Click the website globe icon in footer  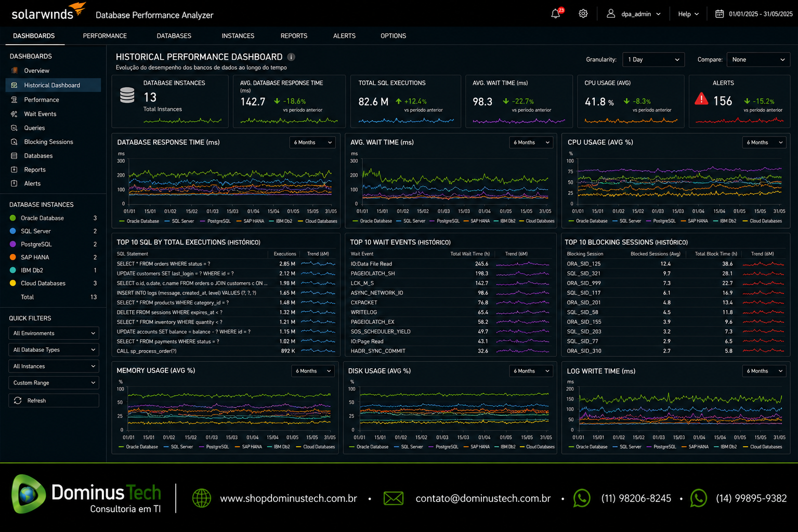(202, 498)
